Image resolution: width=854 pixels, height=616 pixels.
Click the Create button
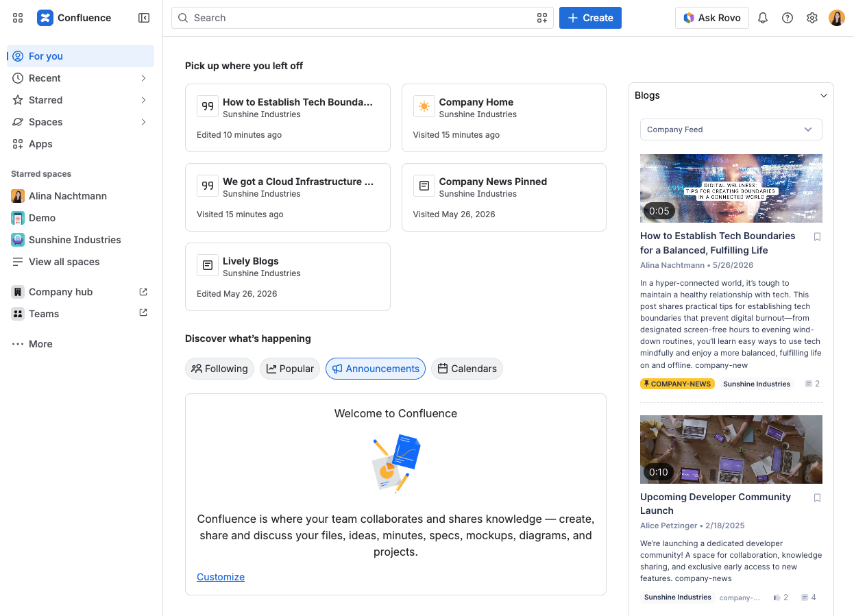[590, 18]
